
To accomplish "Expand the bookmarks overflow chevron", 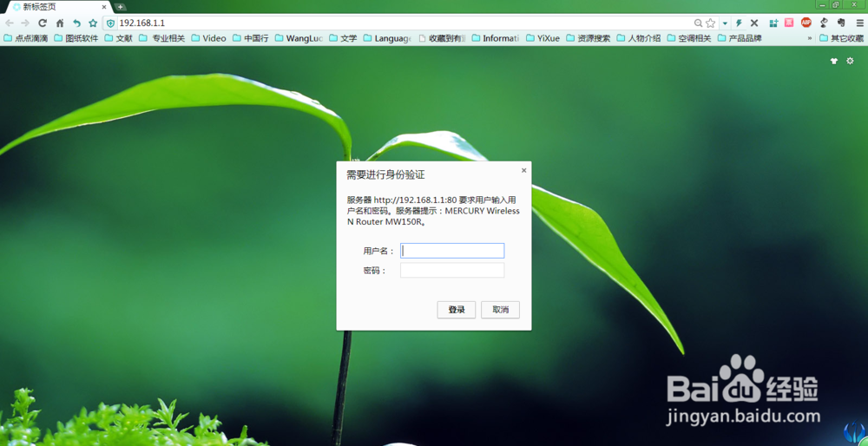I will click(x=810, y=38).
